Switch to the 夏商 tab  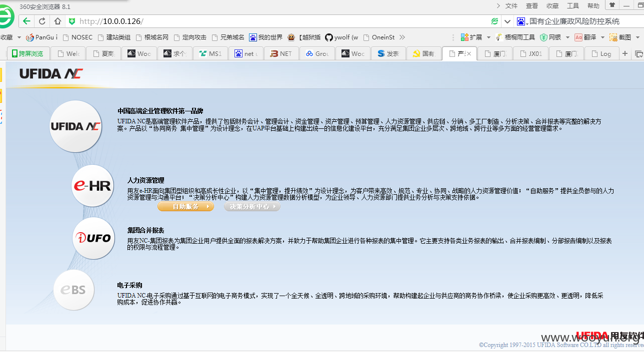tap(103, 53)
